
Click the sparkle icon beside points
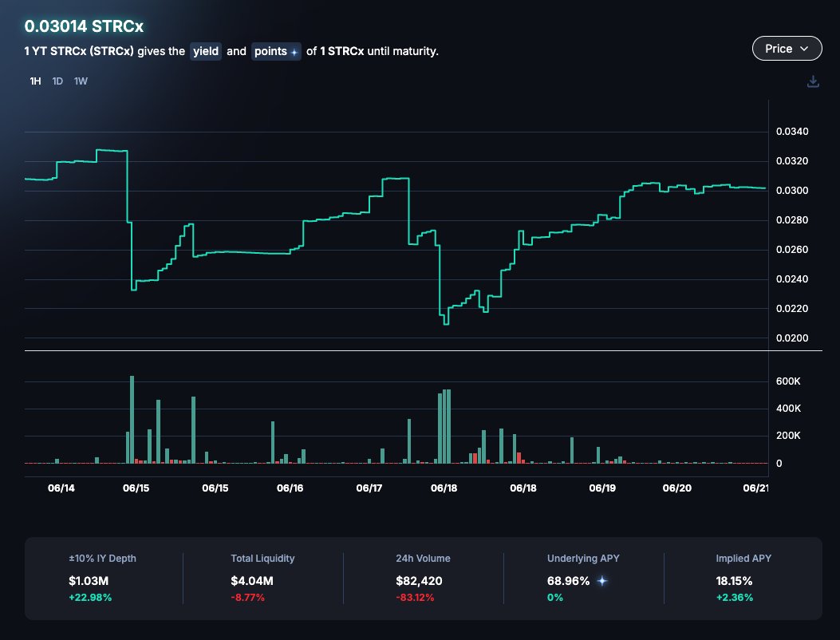(x=294, y=52)
